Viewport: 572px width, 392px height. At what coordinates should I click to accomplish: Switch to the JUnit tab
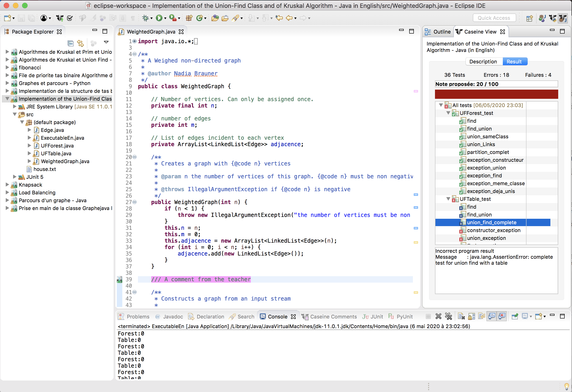373,316
